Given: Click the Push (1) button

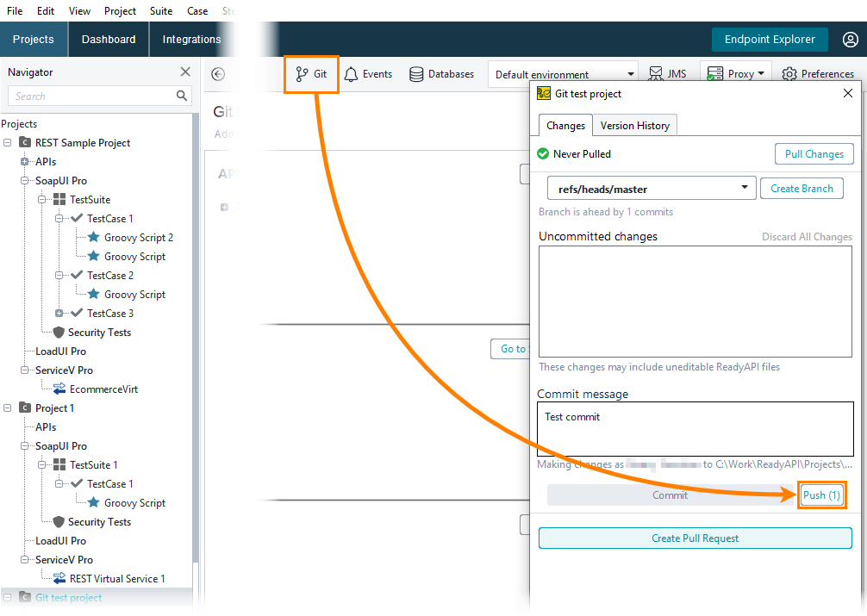Looking at the screenshot, I should [821, 495].
